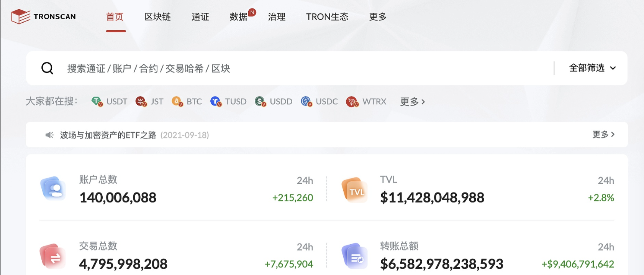Select the JST token icon
The height and width of the screenshot is (275, 644).
[x=141, y=102]
